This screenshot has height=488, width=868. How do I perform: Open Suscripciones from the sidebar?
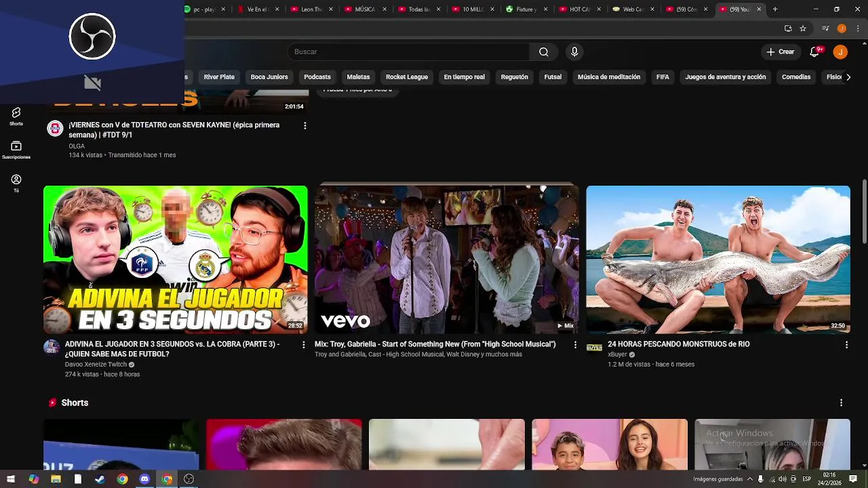[16, 150]
